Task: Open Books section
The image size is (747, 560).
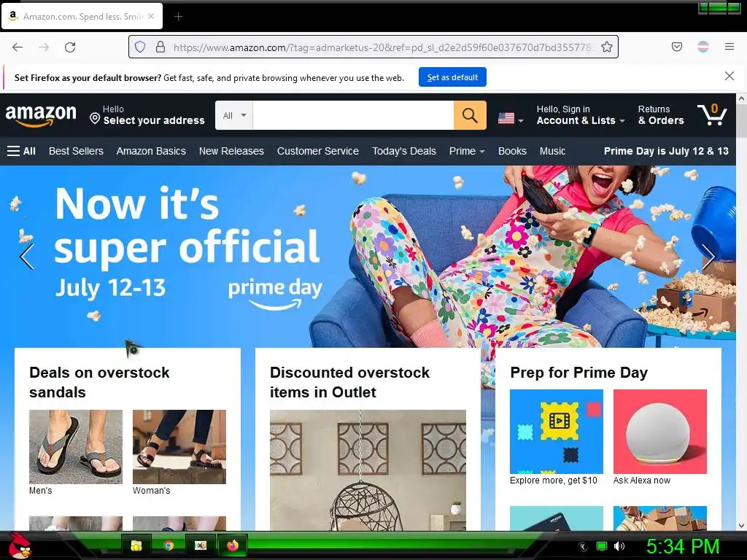Action: 512,152
